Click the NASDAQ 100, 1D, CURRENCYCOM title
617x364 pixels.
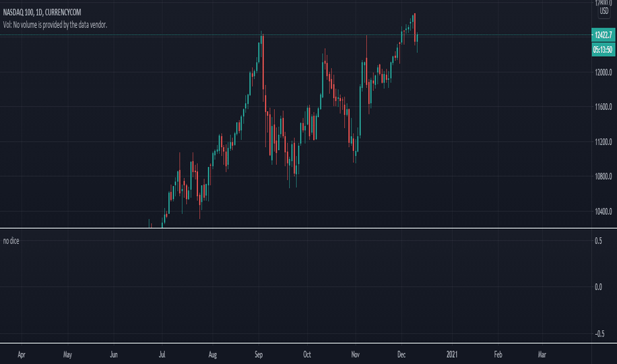[42, 12]
